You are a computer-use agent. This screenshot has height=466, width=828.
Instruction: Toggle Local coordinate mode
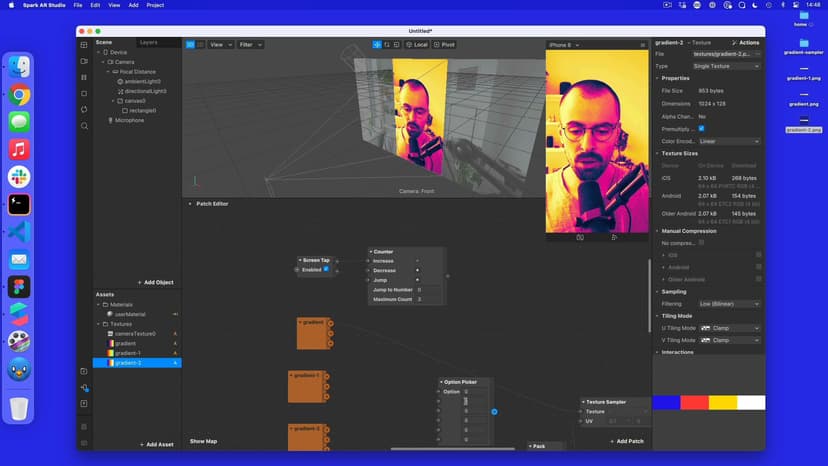pyautogui.click(x=417, y=45)
